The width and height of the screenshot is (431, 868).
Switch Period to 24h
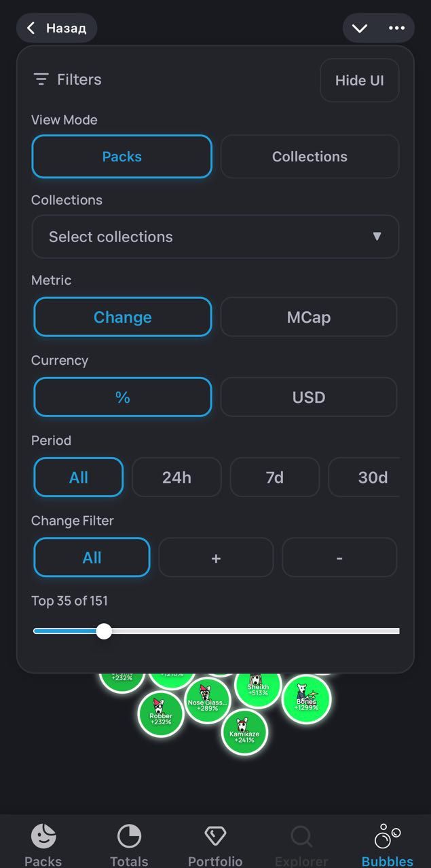tap(176, 477)
